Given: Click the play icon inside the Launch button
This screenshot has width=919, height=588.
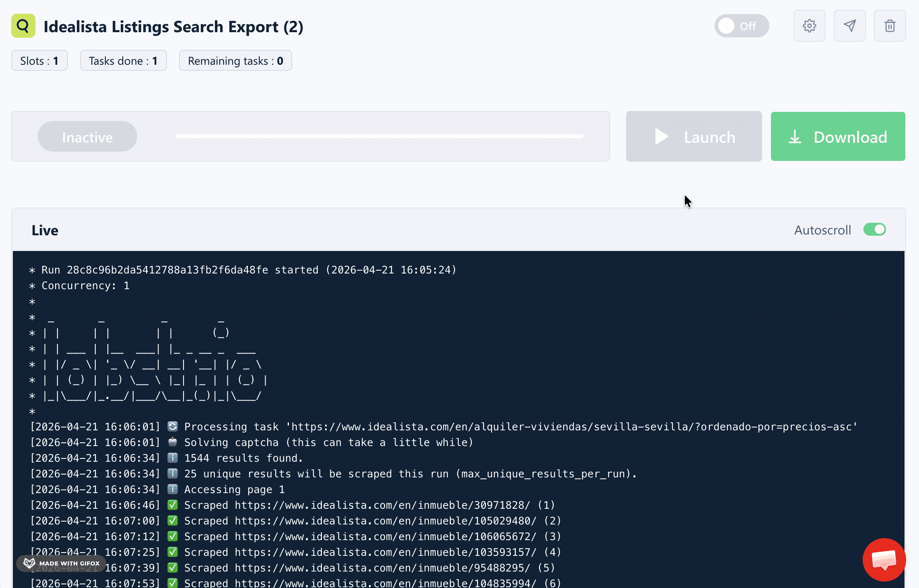Looking at the screenshot, I should (x=660, y=136).
